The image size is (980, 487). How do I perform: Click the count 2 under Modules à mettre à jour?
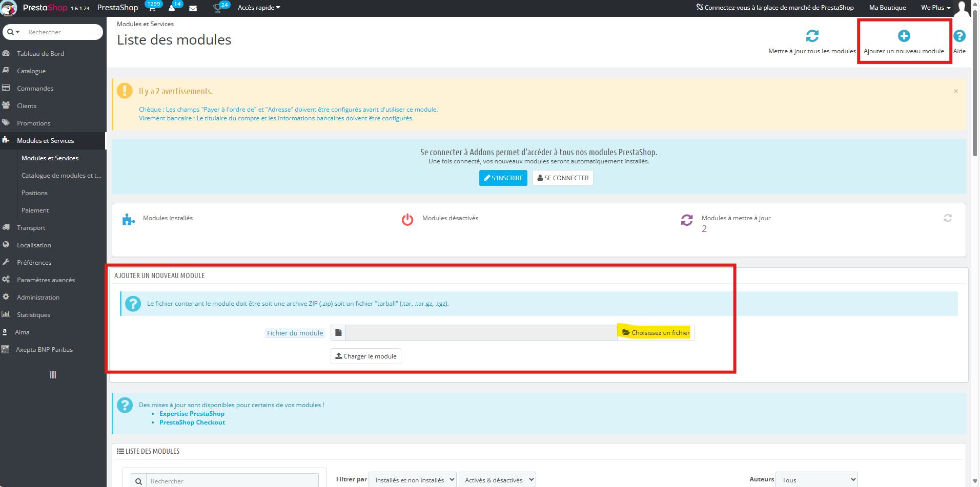click(x=704, y=229)
